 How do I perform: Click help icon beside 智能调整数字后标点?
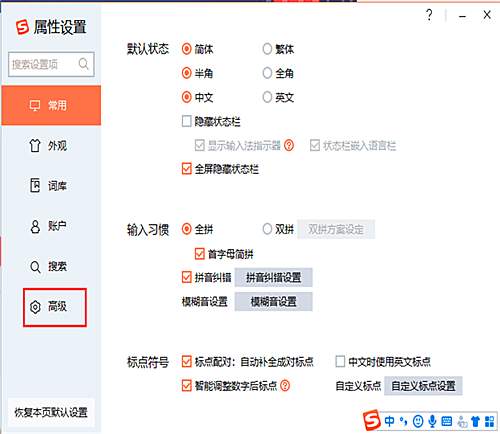(x=285, y=386)
